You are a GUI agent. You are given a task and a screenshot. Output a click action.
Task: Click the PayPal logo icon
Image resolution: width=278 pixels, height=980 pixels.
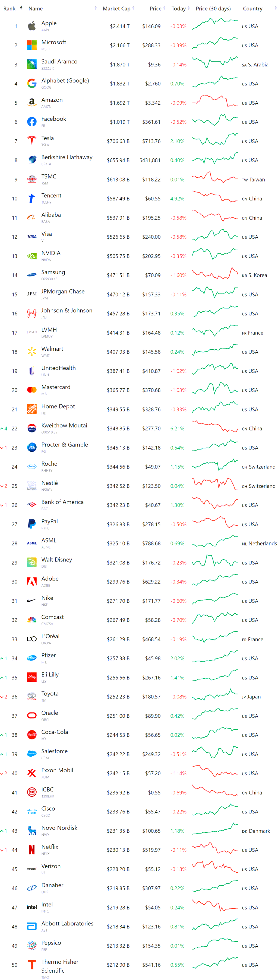[31, 524]
